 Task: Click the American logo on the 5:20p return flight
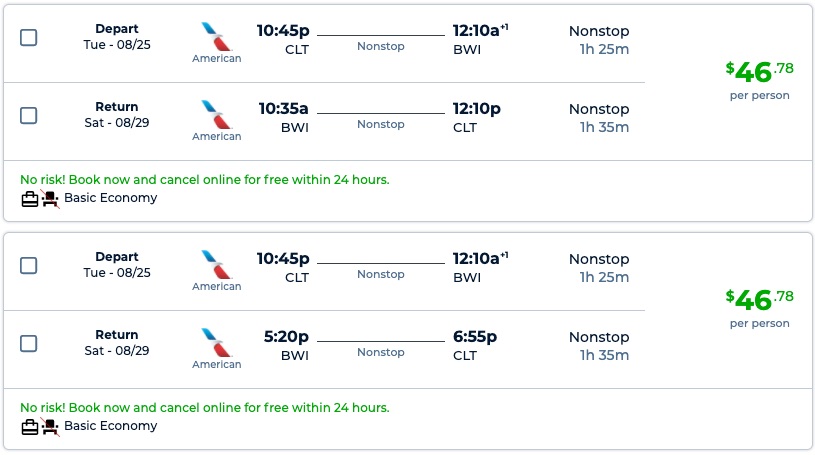[216, 342]
